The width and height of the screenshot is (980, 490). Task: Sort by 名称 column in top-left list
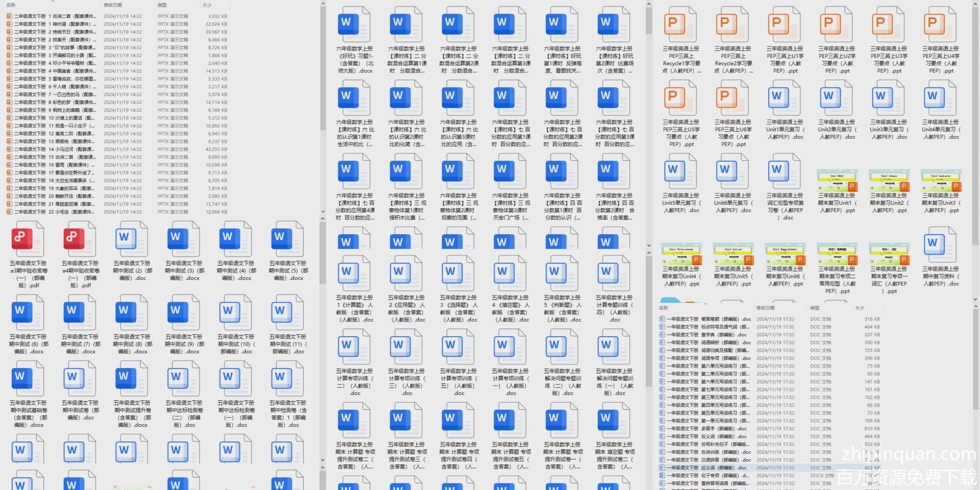point(11,5)
